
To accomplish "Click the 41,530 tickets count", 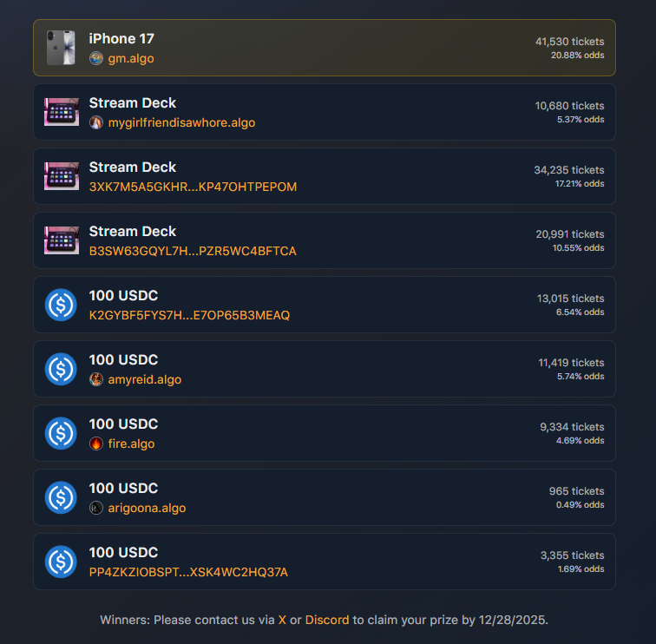I will pos(570,42).
